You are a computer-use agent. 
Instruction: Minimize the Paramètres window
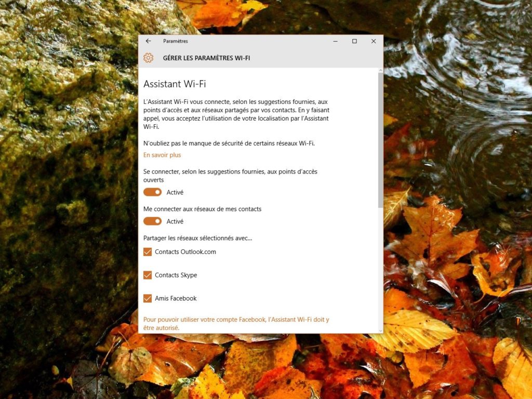335,41
